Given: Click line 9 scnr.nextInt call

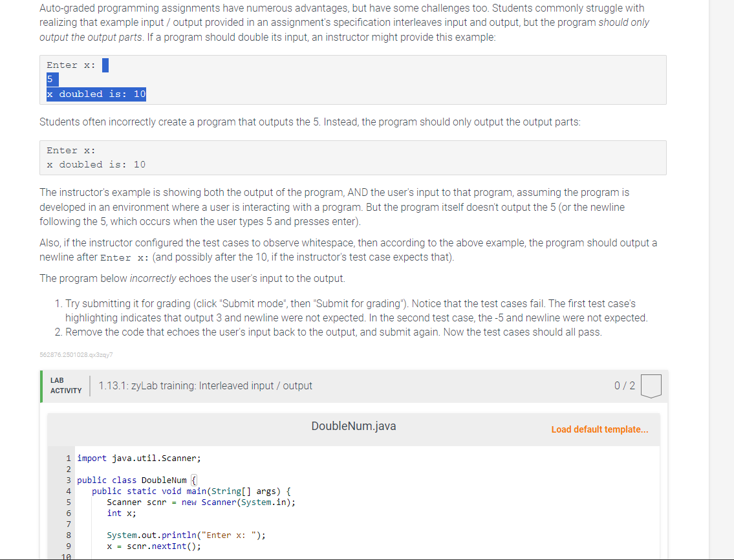Looking at the screenshot, I should 160,546.
